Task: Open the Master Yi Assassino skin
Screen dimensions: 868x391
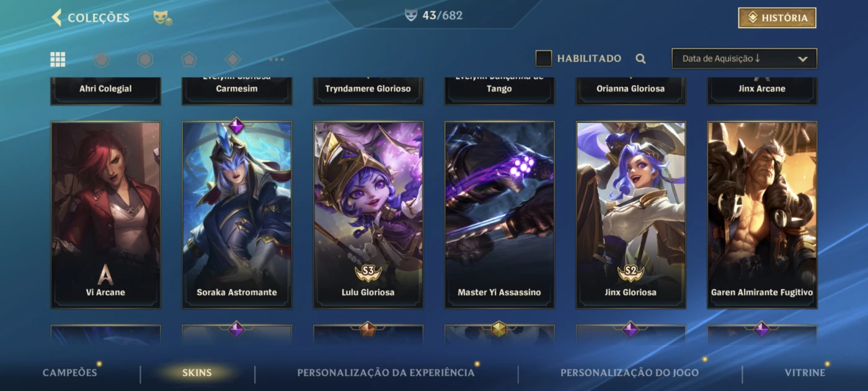Action: pos(499,215)
